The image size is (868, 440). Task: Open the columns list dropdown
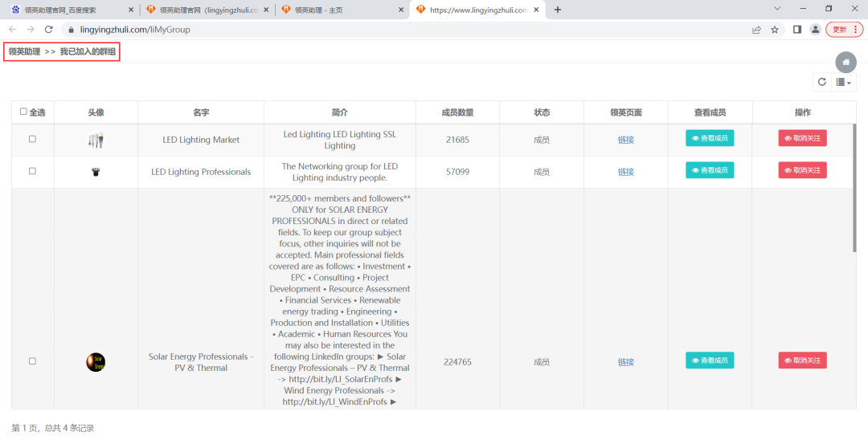[x=844, y=82]
